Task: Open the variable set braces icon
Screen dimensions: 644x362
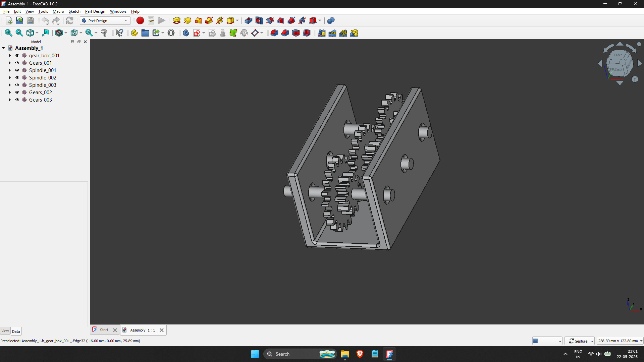Action: point(171,33)
